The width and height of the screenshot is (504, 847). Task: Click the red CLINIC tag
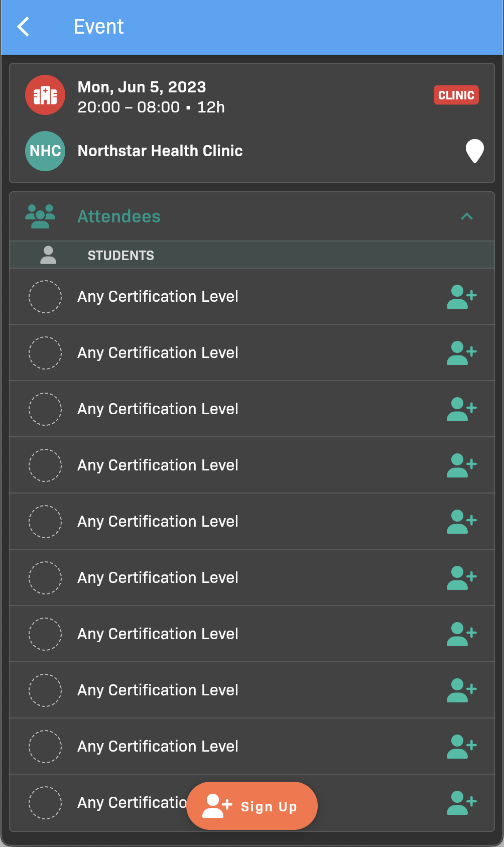coord(456,95)
